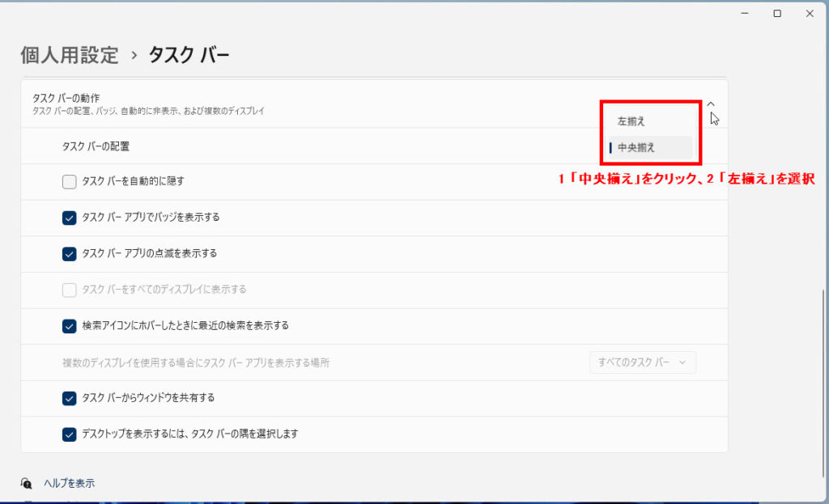Click the タスク バー breadcrumb title
The width and height of the screenshot is (829, 504).
189,55
